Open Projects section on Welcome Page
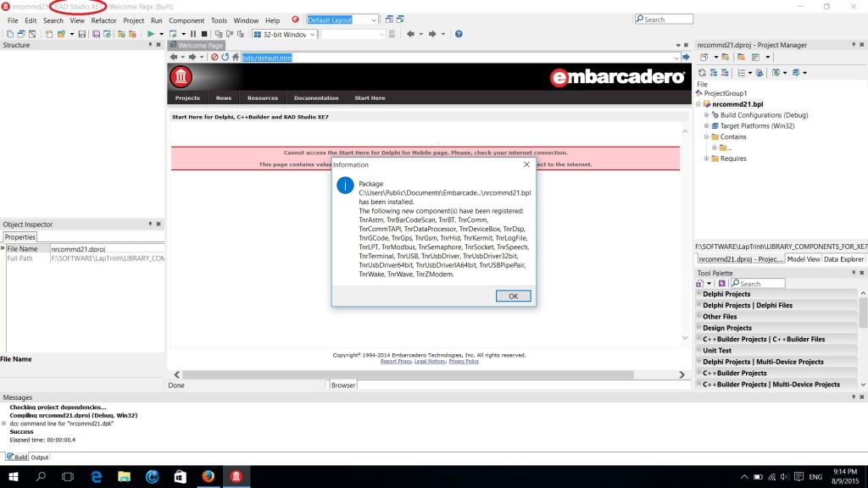Screen dimensions: 868x488 click(187, 98)
